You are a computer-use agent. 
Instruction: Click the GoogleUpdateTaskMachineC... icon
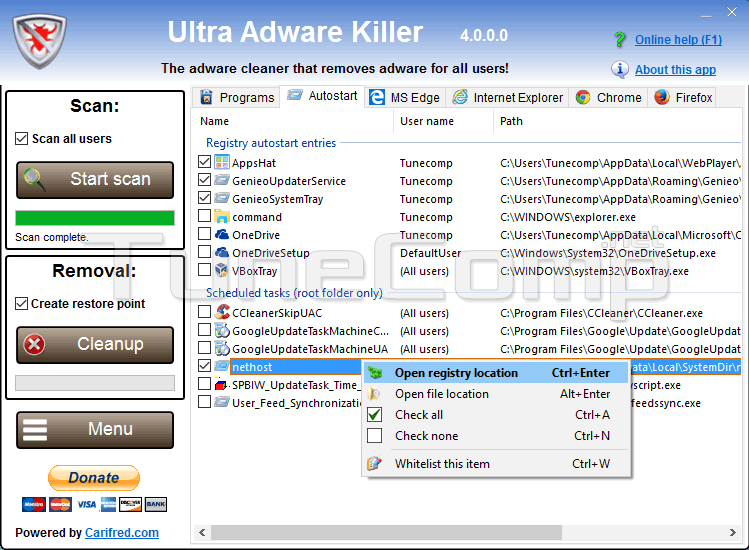(222, 330)
